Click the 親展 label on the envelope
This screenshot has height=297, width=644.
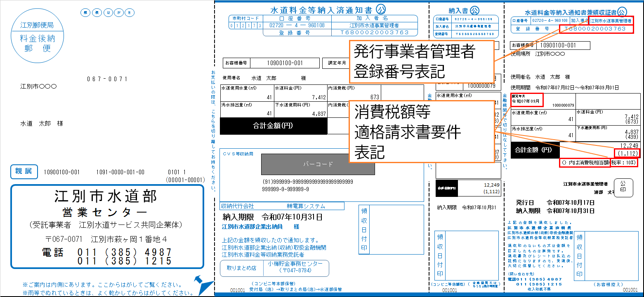coord(24,172)
